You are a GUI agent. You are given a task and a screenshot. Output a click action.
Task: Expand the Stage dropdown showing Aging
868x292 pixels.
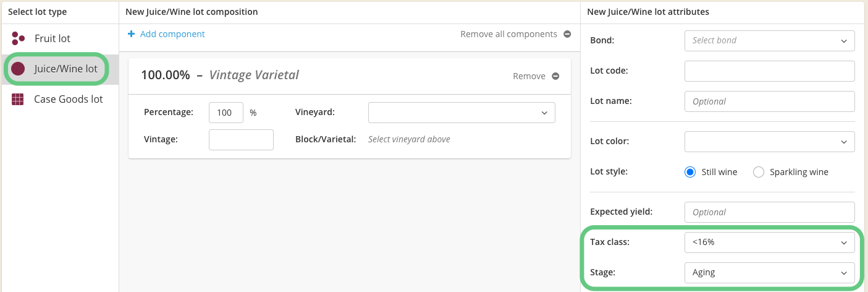point(769,273)
